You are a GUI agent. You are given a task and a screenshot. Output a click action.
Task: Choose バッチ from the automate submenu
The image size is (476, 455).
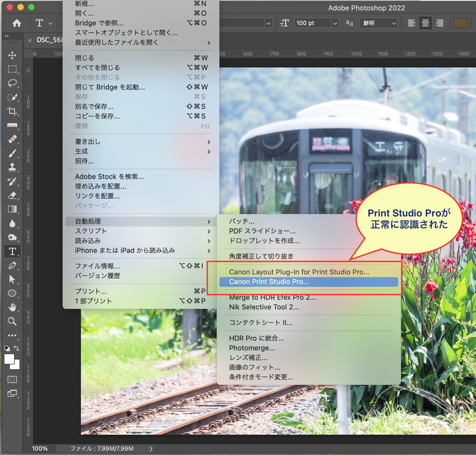[x=309, y=221]
